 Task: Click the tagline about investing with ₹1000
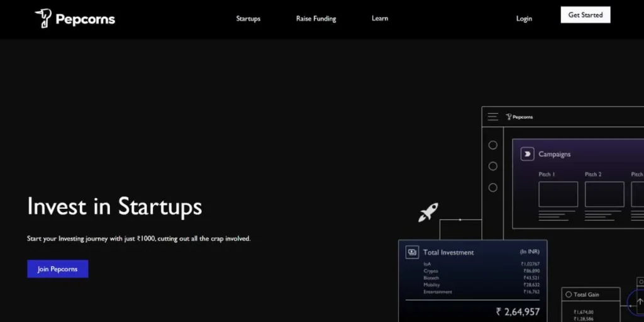tap(139, 238)
